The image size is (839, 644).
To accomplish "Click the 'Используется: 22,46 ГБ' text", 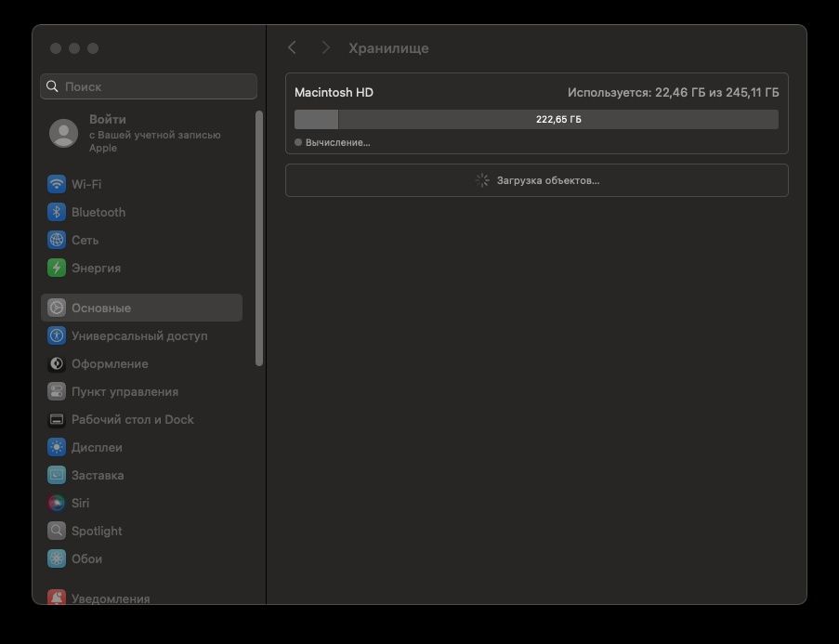I will pyautogui.click(x=636, y=93).
